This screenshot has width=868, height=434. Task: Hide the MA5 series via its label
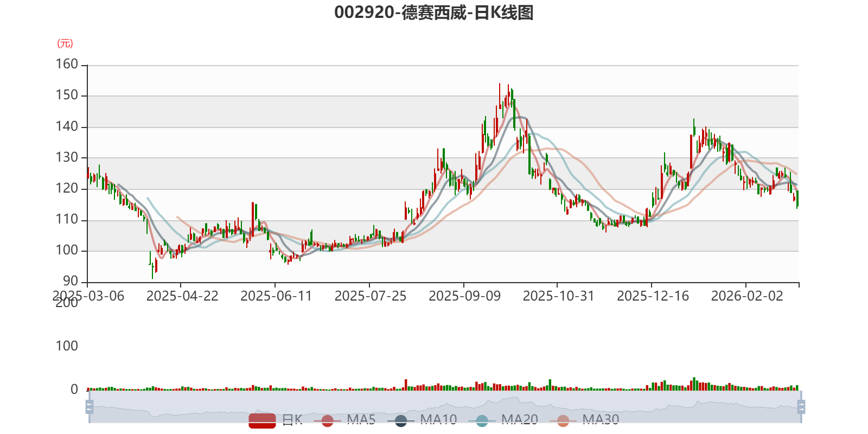tap(361, 420)
